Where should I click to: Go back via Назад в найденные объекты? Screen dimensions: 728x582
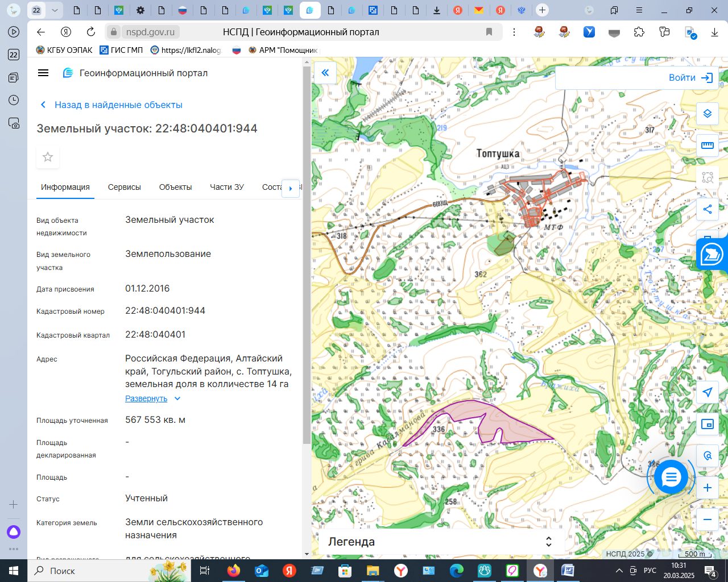(x=111, y=105)
